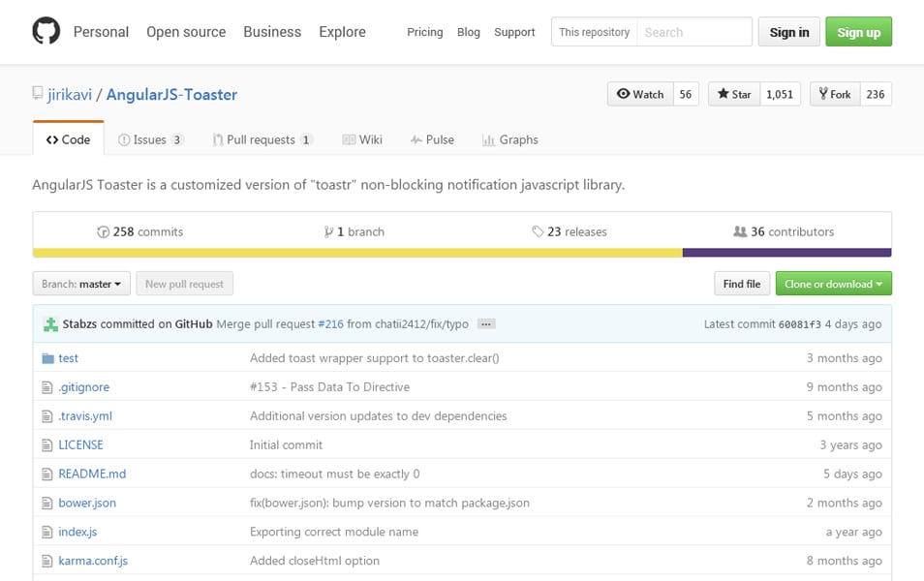The width and height of the screenshot is (924, 581).
Task: Open the Clone or download dropdown
Action: 833,283
